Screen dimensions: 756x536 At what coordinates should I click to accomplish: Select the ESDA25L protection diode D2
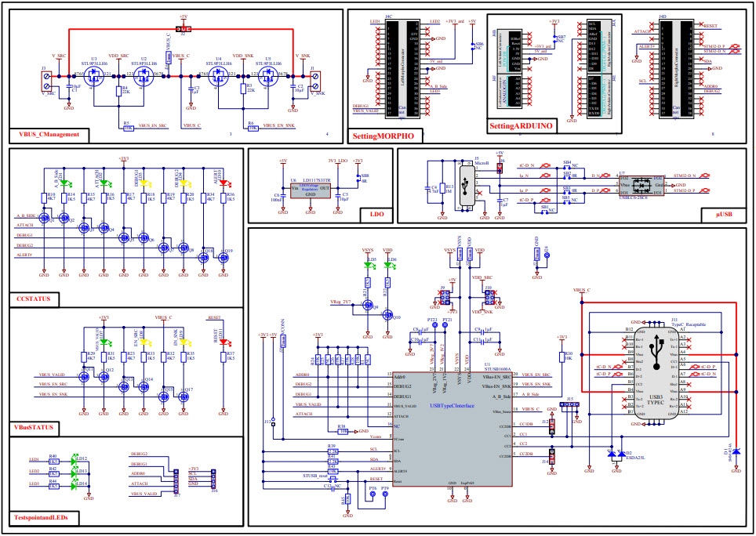[x=616, y=453]
